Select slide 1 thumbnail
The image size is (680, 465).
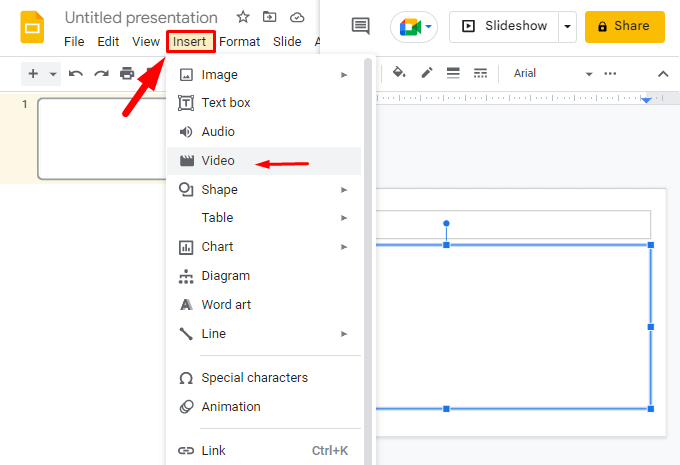tap(103, 139)
